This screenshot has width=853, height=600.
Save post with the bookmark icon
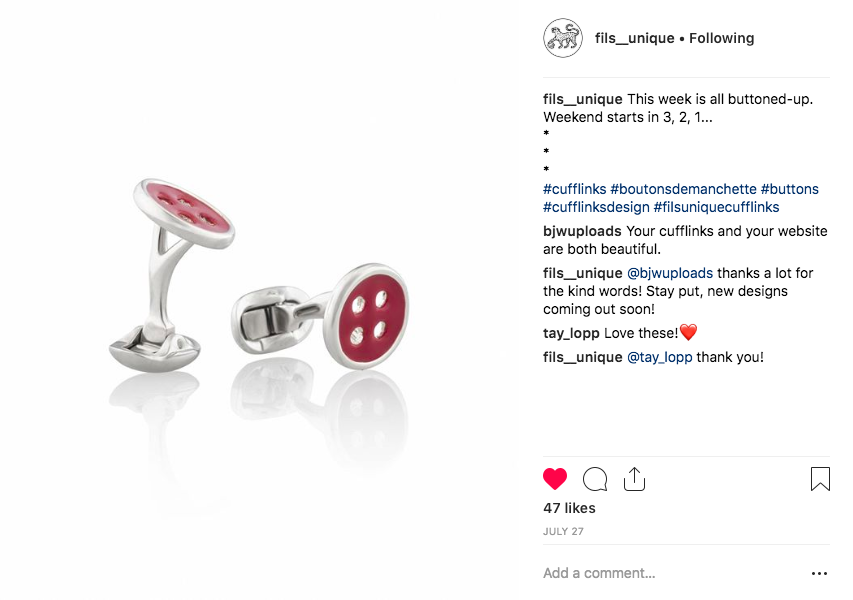tap(820, 479)
